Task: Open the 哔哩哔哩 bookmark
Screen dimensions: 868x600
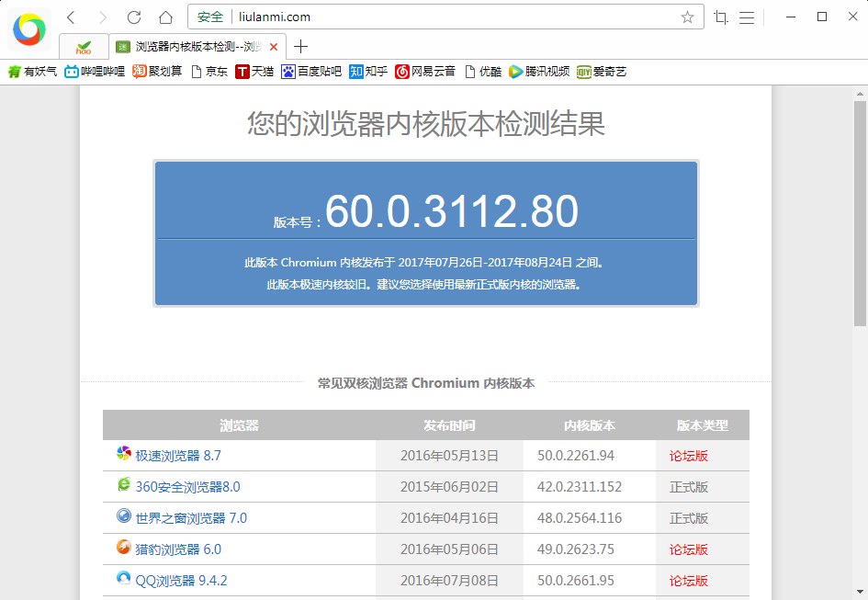Action: point(95,72)
